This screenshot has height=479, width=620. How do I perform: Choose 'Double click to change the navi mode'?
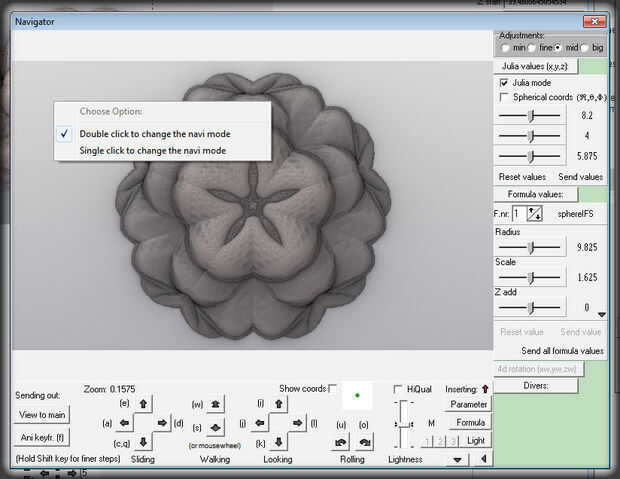coord(153,133)
